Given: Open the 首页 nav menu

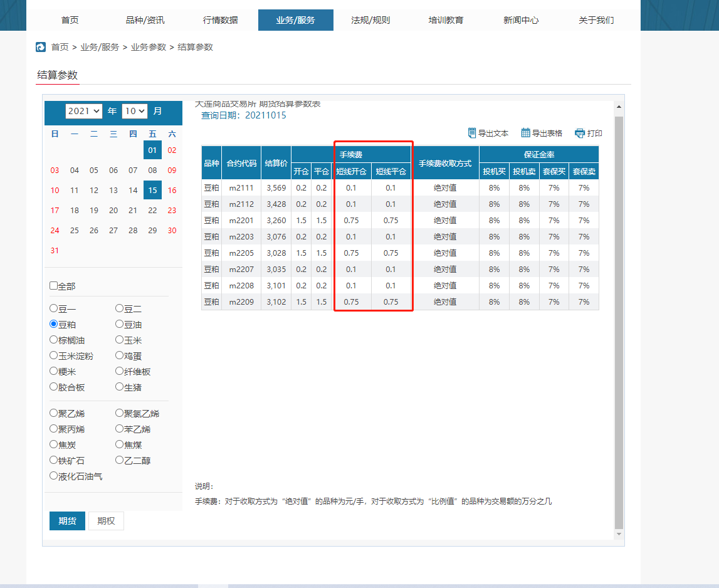Looking at the screenshot, I should click(70, 20).
